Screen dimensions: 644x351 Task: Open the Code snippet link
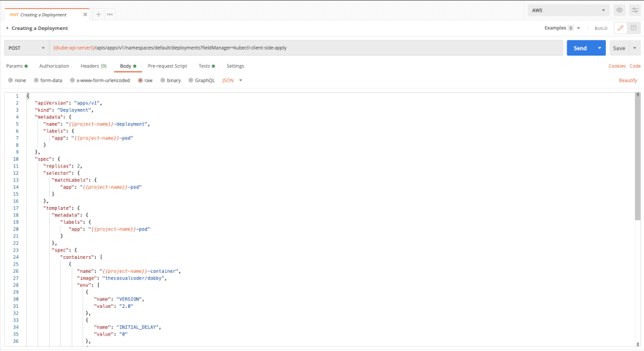coord(635,66)
